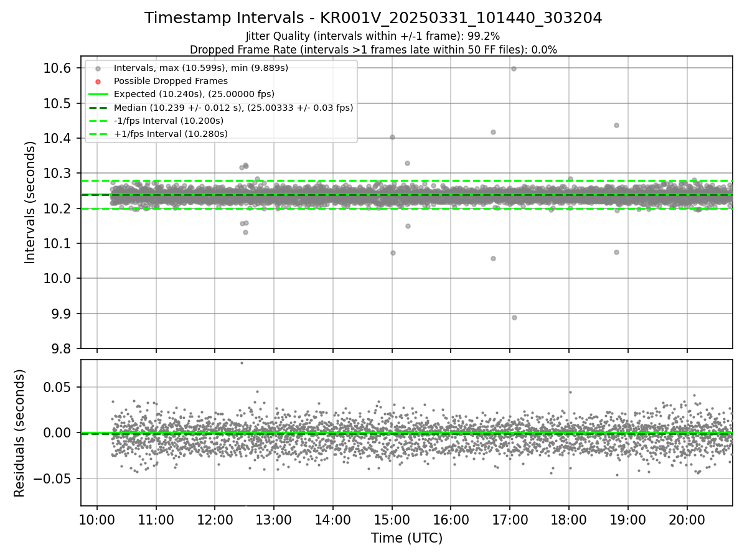Click the outlier near 10.06 s before 17:00
Screen dimensions: 747x560
point(493,258)
